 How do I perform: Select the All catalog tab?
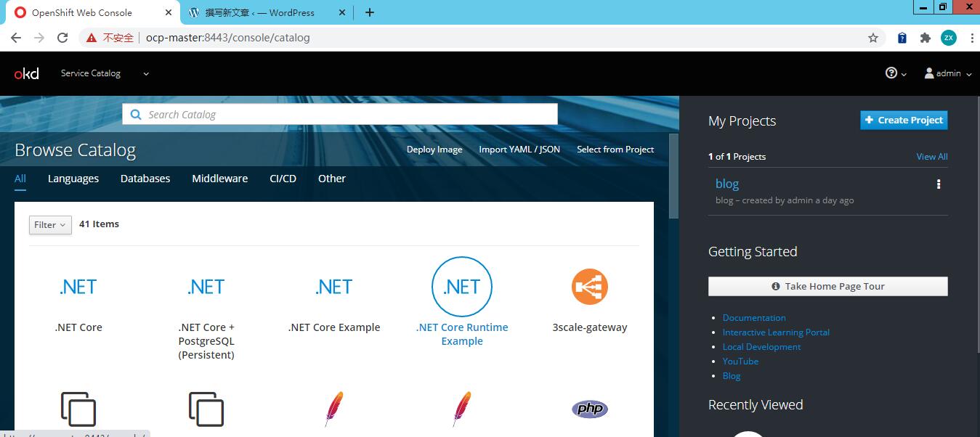tap(20, 179)
